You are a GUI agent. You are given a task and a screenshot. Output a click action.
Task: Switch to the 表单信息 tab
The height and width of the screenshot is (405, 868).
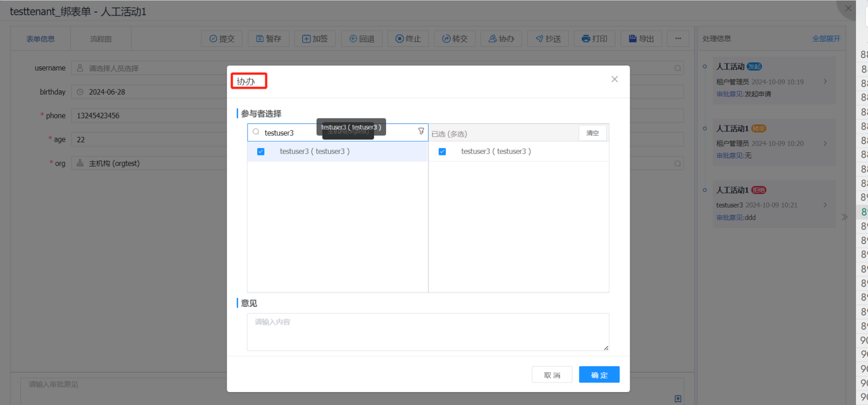coord(40,39)
